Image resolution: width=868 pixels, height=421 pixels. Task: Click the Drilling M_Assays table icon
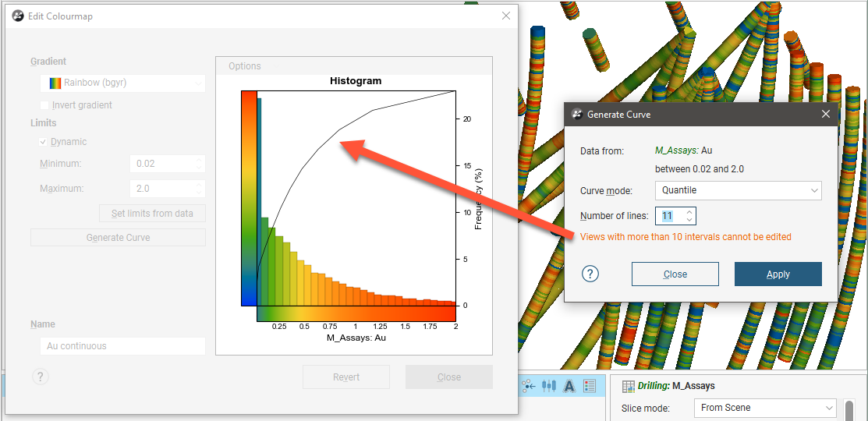[x=627, y=386]
